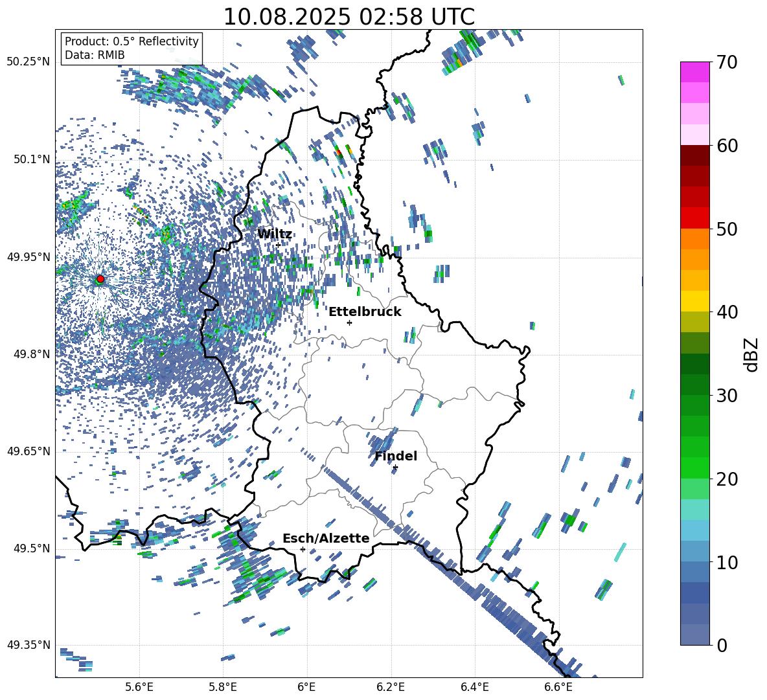Click the dark red colorbar segment below 60
The height and width of the screenshot is (700, 767).
click(x=695, y=155)
